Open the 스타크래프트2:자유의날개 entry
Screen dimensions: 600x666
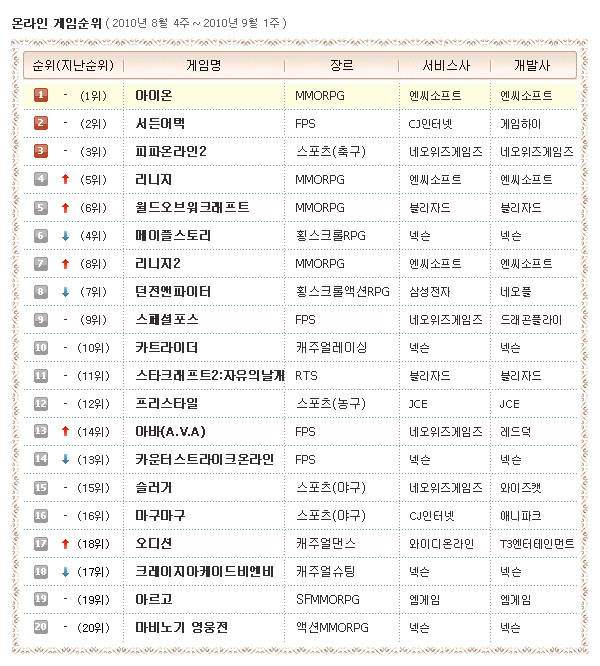click(x=209, y=375)
